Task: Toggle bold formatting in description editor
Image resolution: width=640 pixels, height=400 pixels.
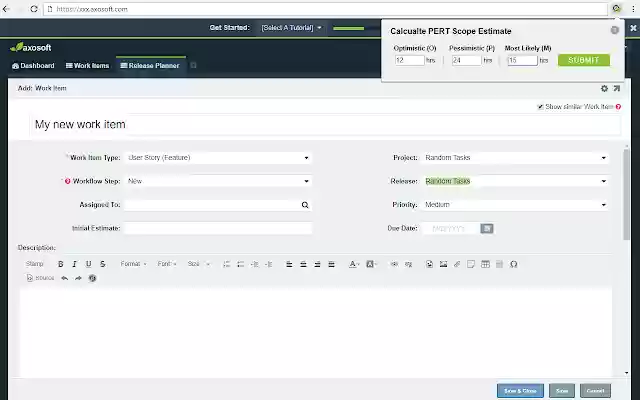Action: point(60,264)
